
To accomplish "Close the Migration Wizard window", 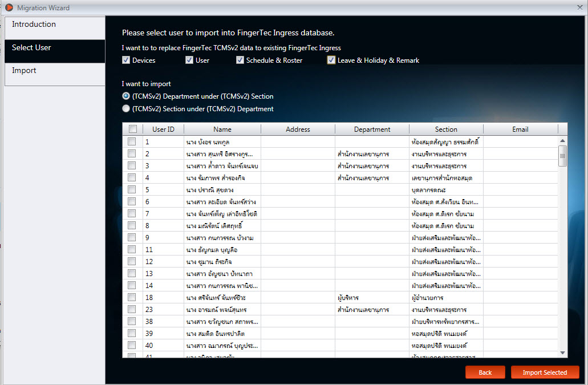I will point(579,7).
